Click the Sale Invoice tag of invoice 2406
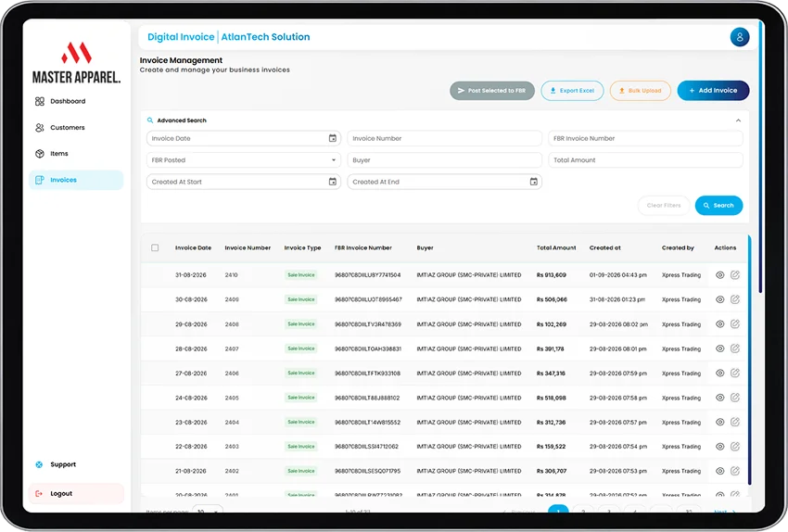This screenshot has height=532, width=788. [x=301, y=374]
